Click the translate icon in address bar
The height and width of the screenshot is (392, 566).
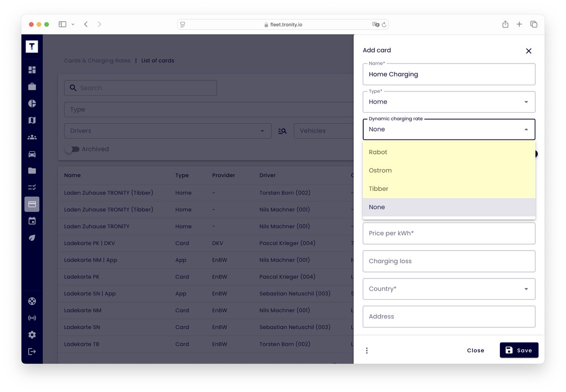pos(375,24)
